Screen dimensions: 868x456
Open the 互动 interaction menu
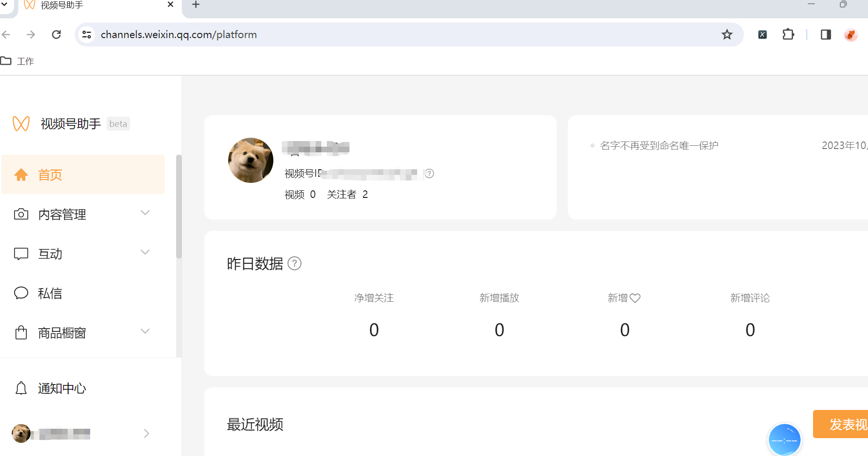tap(83, 254)
